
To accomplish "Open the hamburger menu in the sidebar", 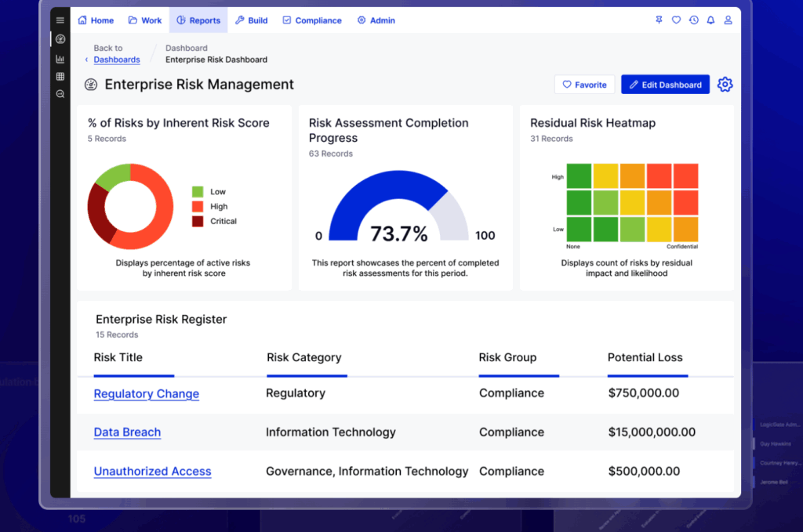I will (60, 20).
